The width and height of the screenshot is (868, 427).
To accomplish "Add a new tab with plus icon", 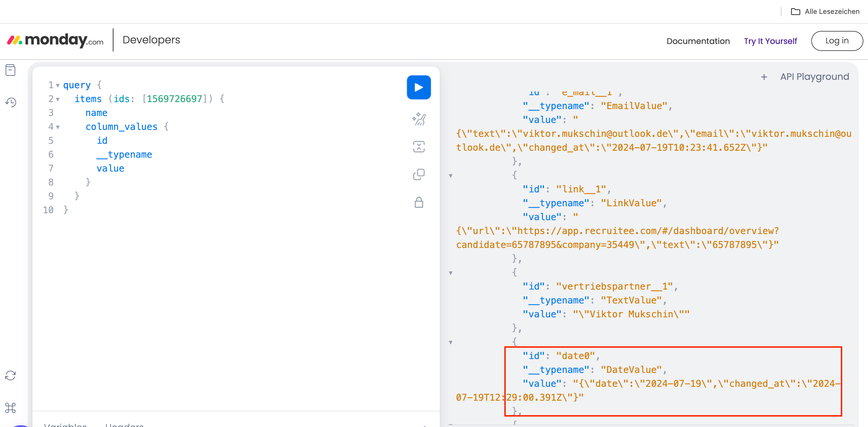I will click(x=764, y=77).
